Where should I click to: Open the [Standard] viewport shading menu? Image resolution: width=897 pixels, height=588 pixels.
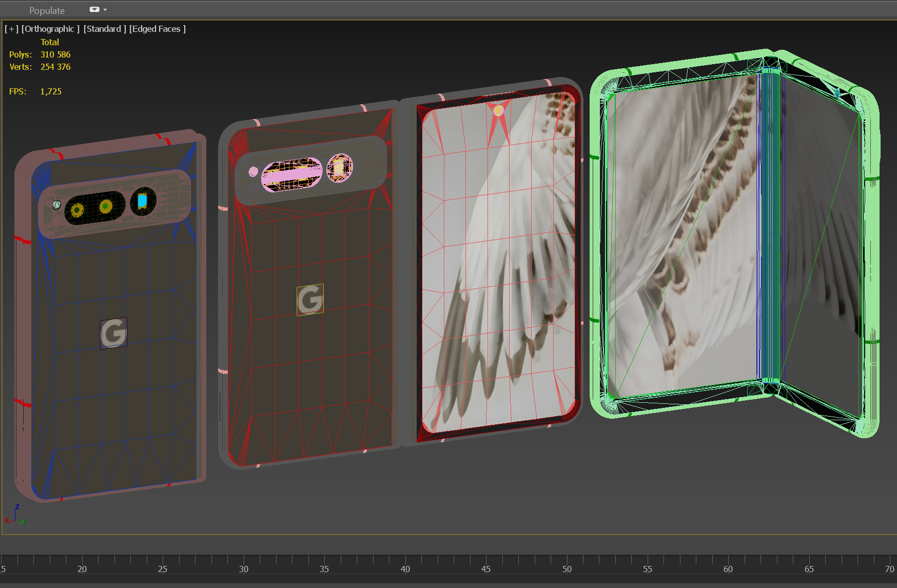[x=105, y=29]
